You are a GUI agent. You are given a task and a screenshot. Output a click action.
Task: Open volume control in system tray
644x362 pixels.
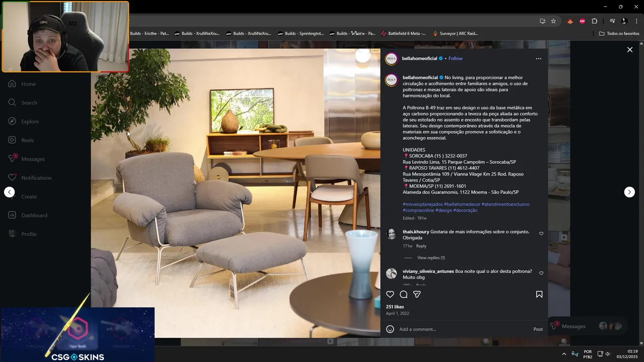(x=608, y=354)
